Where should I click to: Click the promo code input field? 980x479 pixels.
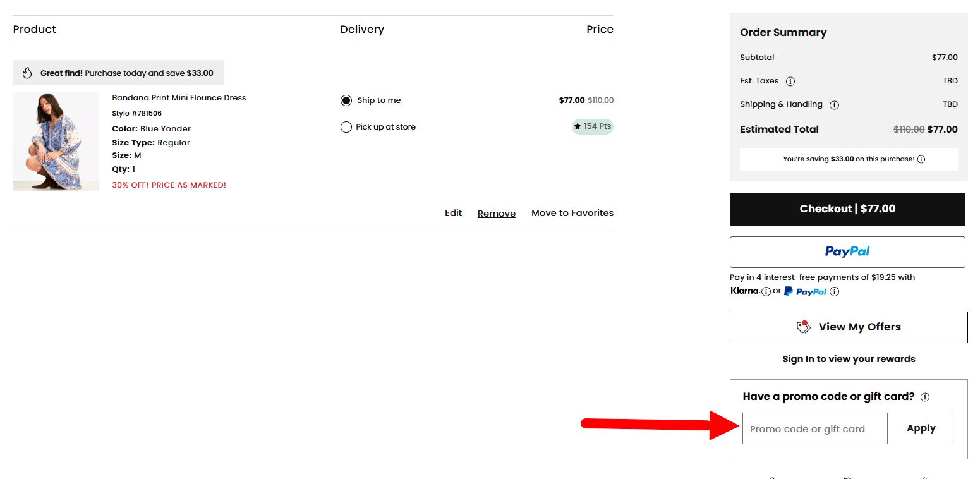tap(814, 428)
